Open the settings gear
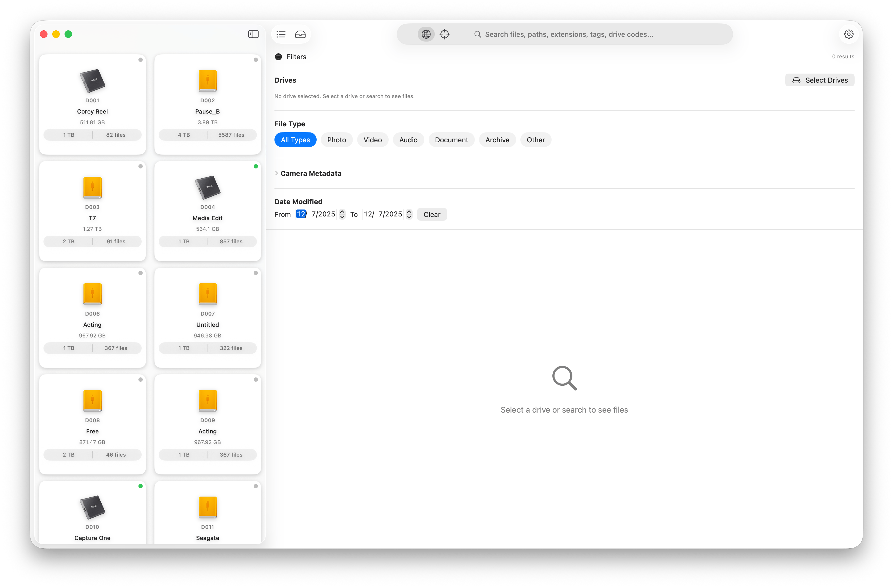 pyautogui.click(x=849, y=34)
